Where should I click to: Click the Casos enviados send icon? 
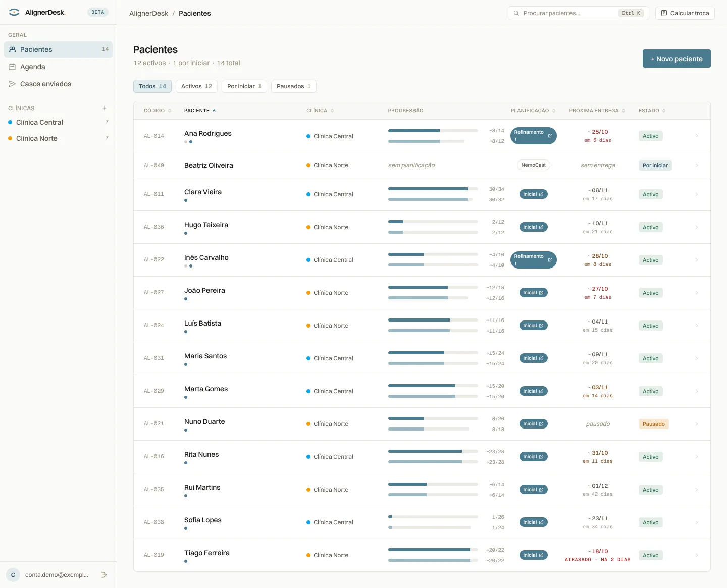[12, 84]
